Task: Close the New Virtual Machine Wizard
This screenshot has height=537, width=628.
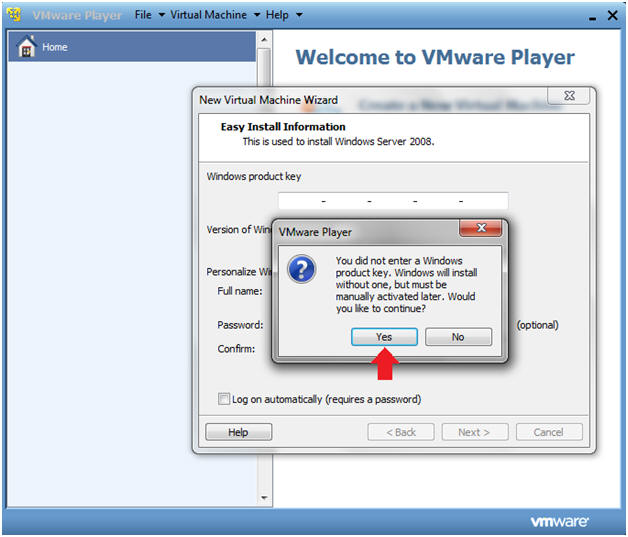Action: [x=569, y=96]
